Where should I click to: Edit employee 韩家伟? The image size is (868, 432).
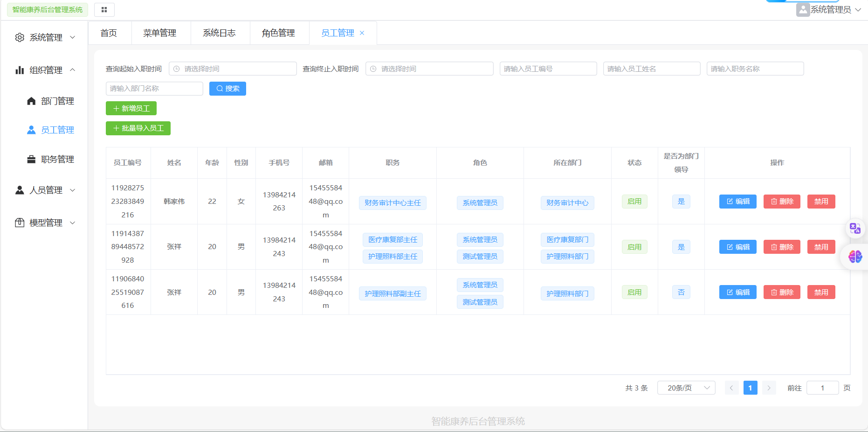(x=737, y=202)
